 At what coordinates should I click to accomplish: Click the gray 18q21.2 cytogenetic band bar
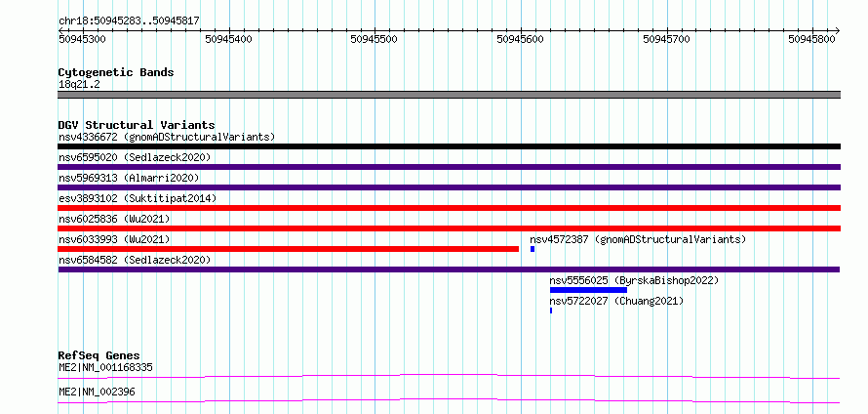[449, 95]
